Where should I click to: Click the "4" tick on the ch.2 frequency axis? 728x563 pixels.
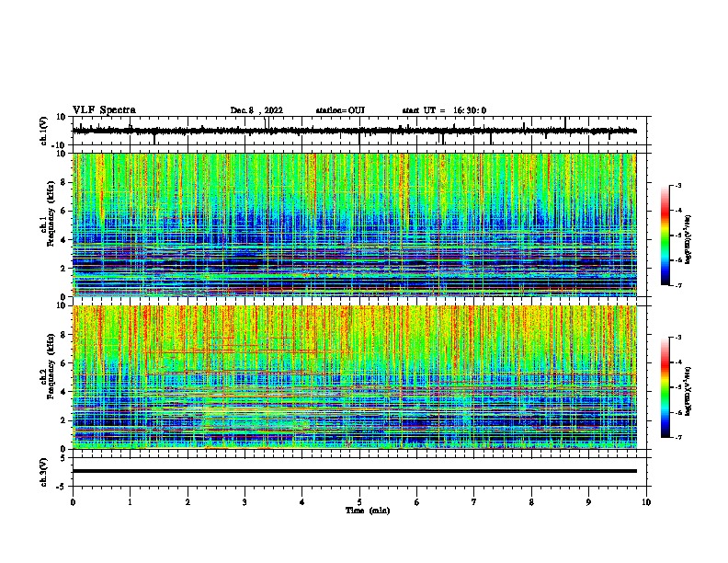(x=64, y=392)
